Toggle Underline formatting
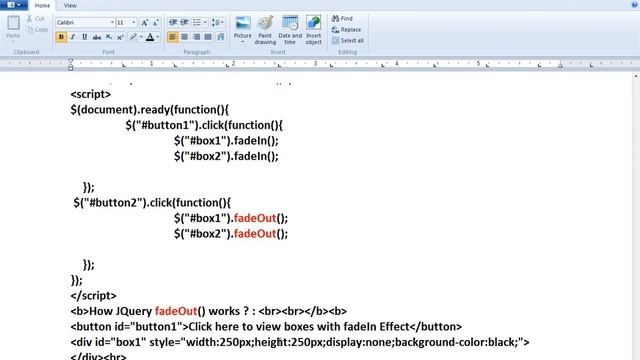The height and width of the screenshot is (360, 640). (84, 37)
